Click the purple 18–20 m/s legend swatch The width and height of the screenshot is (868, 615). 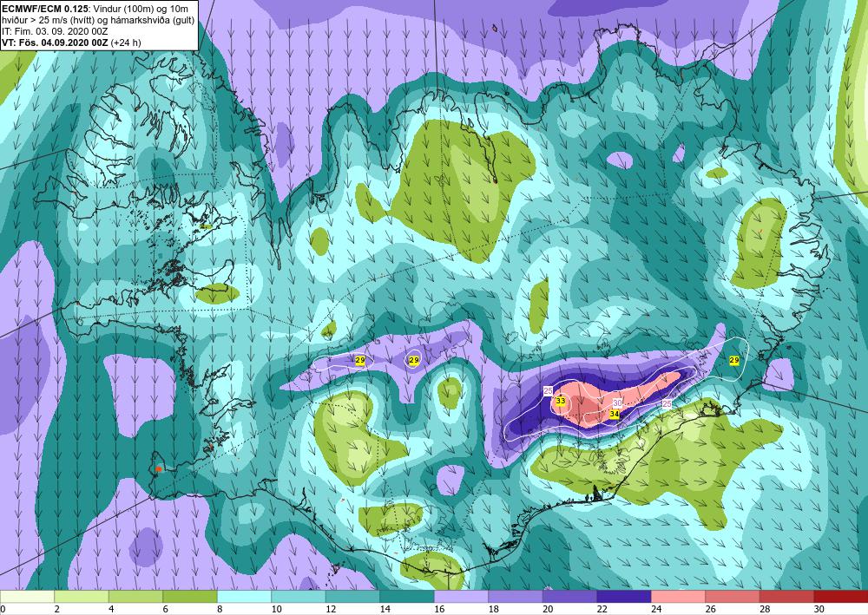point(516,597)
